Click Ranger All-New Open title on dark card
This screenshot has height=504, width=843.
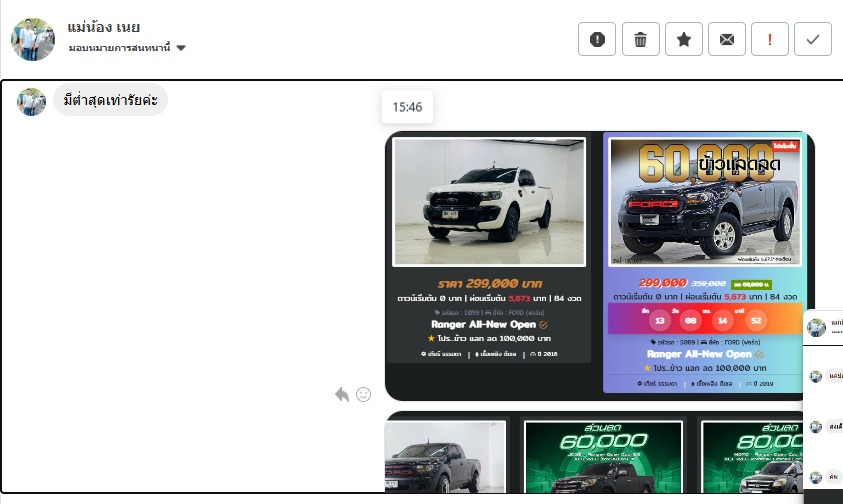(483, 324)
